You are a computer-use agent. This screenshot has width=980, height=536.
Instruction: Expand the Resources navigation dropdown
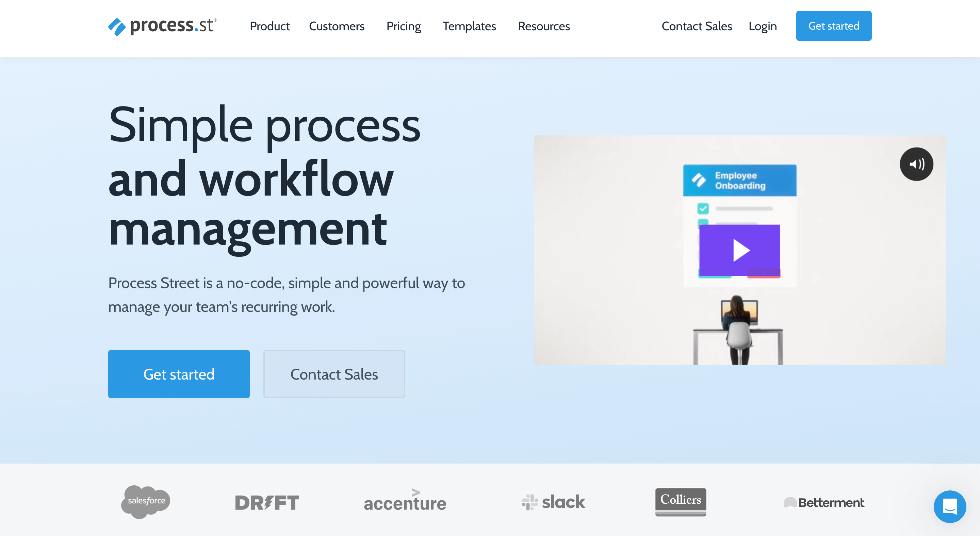point(544,27)
